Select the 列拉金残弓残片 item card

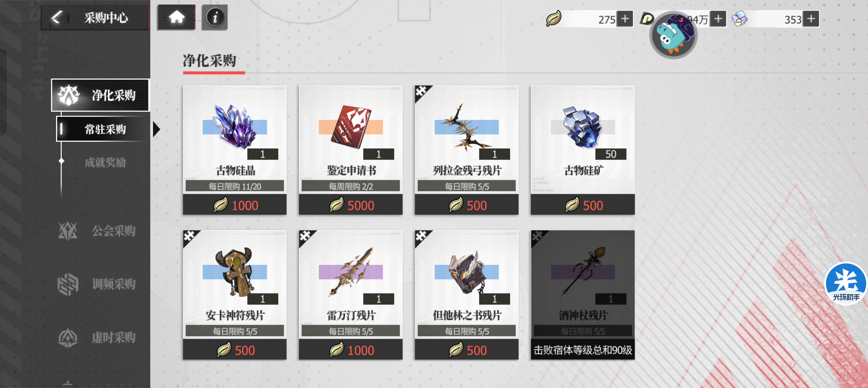466,150
